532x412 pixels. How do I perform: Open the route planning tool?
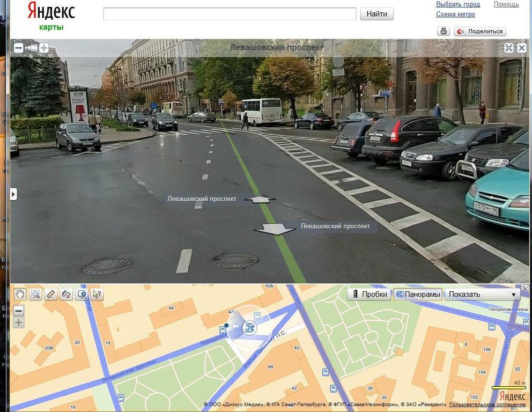pyautogui.click(x=66, y=294)
